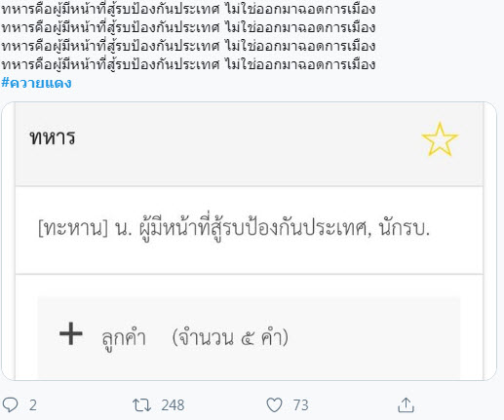504x420 pixels.
Task: Click the last tweet text line above hashtag
Action: 188,64
